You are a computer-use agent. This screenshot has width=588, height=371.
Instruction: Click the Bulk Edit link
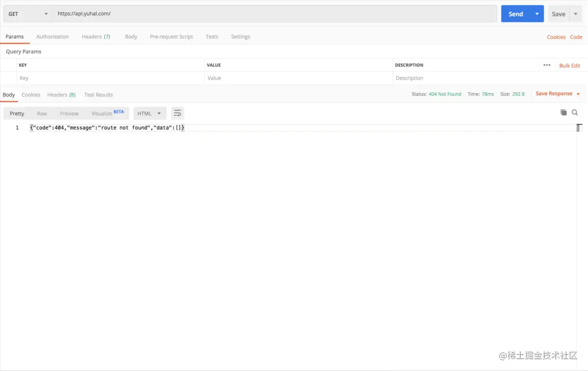[x=569, y=66]
